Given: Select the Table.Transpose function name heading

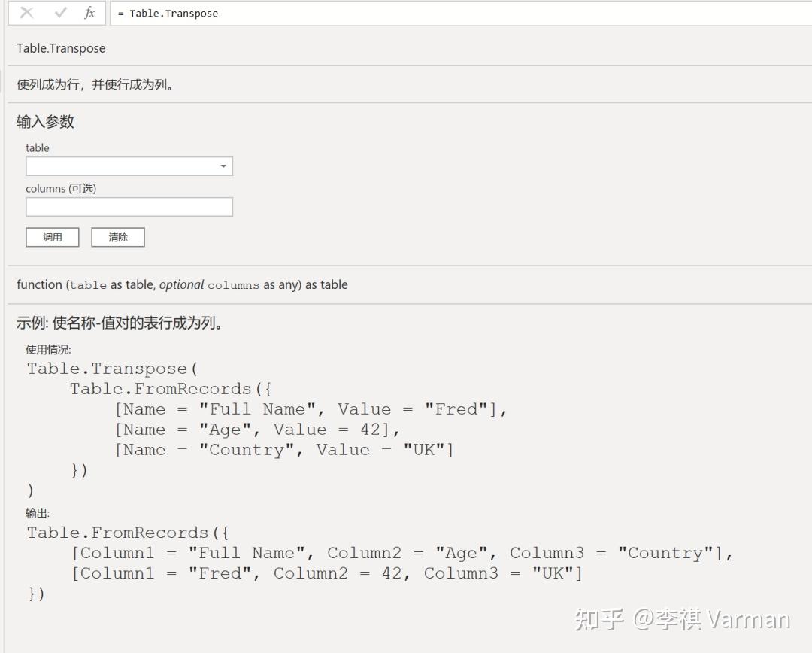Looking at the screenshot, I should tap(61, 48).
